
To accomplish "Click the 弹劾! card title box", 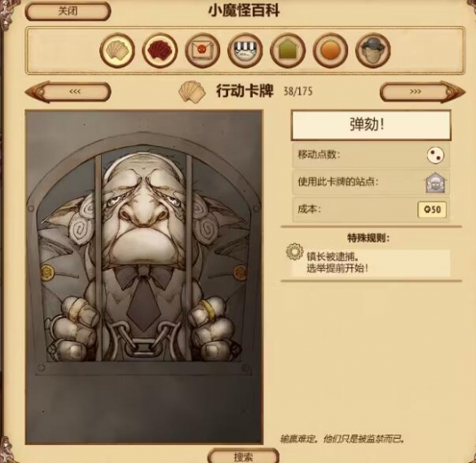I will [x=371, y=125].
